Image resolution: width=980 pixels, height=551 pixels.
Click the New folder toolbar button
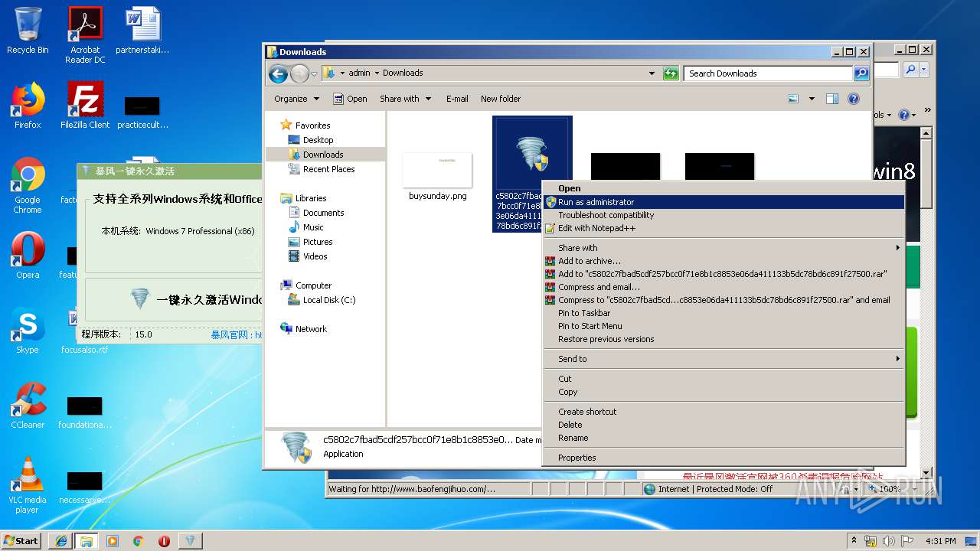pos(501,99)
